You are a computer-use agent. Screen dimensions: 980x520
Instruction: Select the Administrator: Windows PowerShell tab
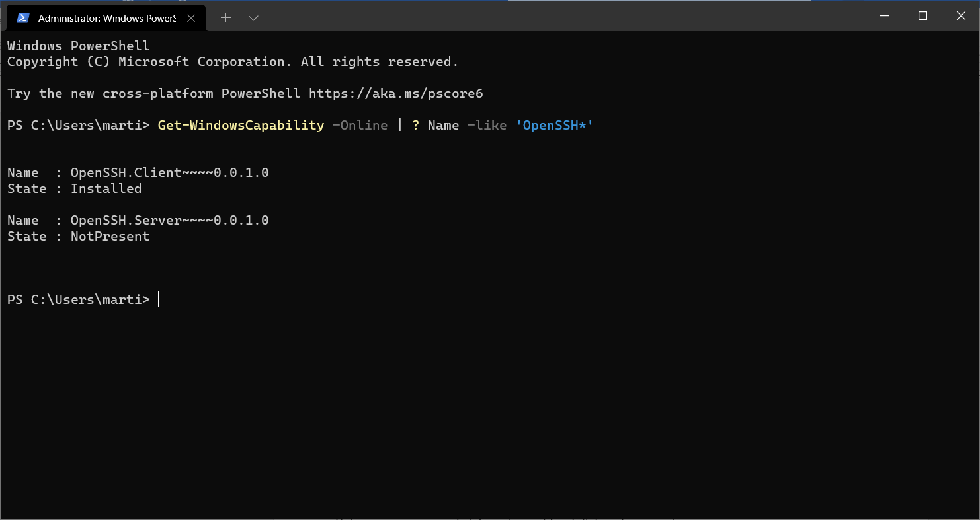pyautogui.click(x=106, y=18)
